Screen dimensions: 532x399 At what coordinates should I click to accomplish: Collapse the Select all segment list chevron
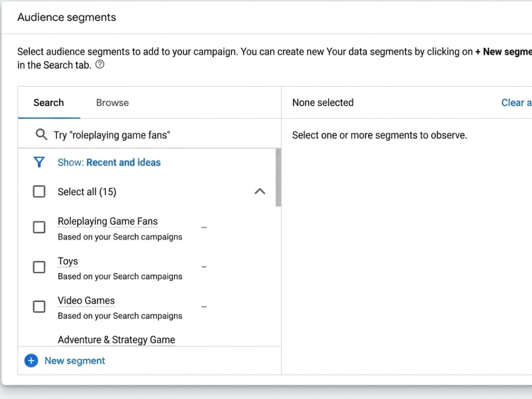[x=260, y=192]
